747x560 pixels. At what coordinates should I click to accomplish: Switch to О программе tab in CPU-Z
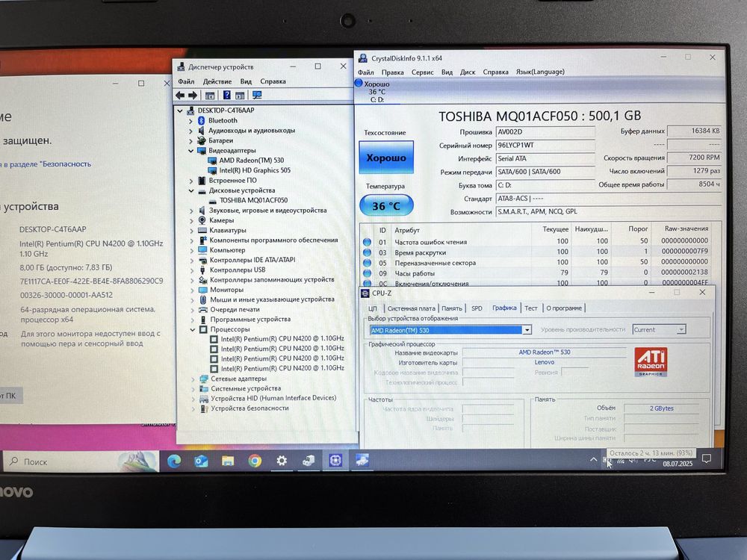pyautogui.click(x=564, y=308)
